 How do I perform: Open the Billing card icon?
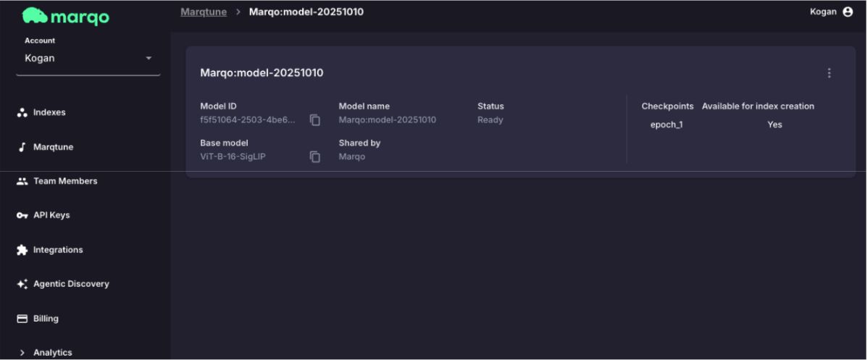pyautogui.click(x=22, y=319)
